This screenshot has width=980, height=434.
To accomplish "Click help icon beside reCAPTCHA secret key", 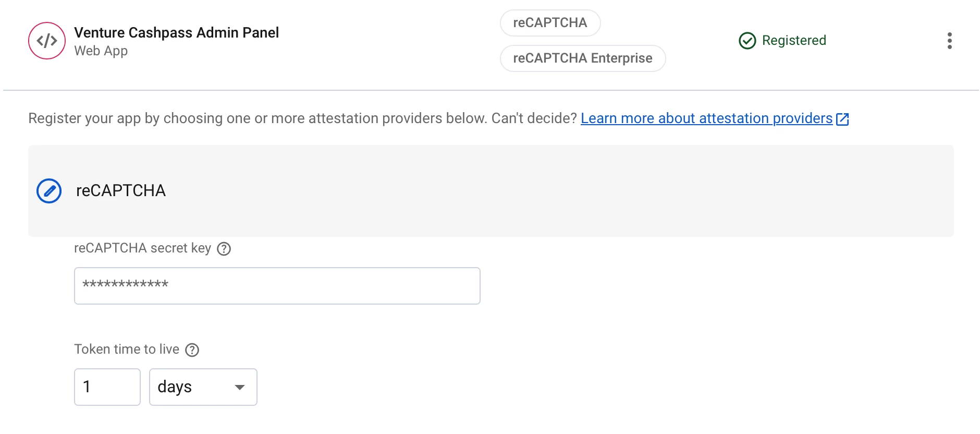I will click(224, 249).
